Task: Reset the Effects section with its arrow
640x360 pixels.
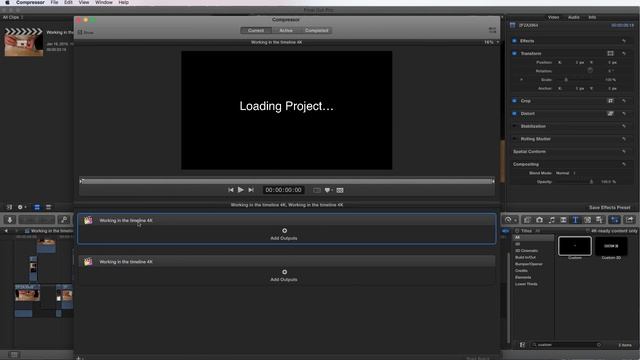Action: pos(624,41)
